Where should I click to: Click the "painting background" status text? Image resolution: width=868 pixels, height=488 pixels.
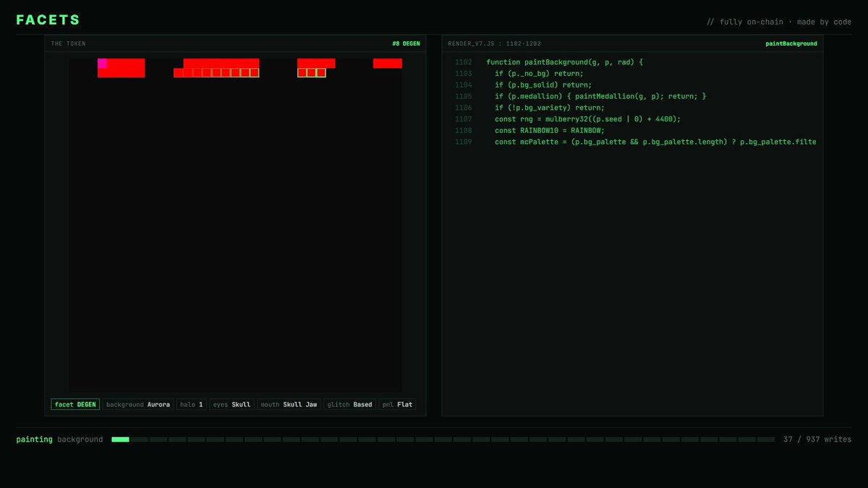[59, 440]
